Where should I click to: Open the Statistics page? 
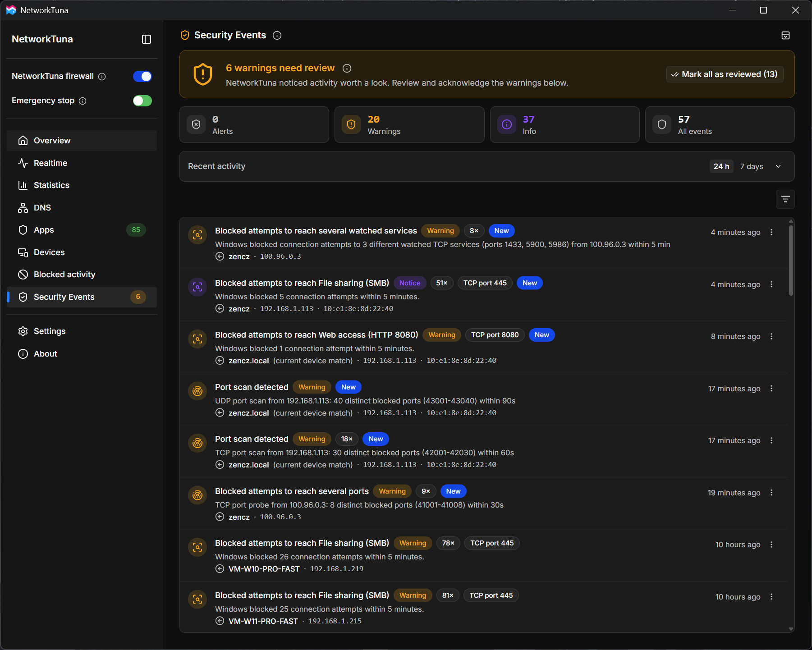point(82,185)
